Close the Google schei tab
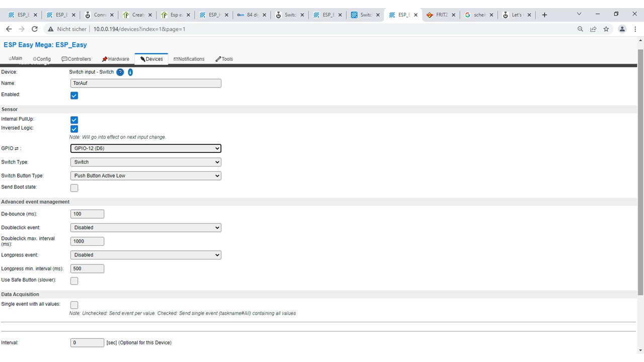Image resolution: width=644 pixels, height=362 pixels. [x=492, y=15]
